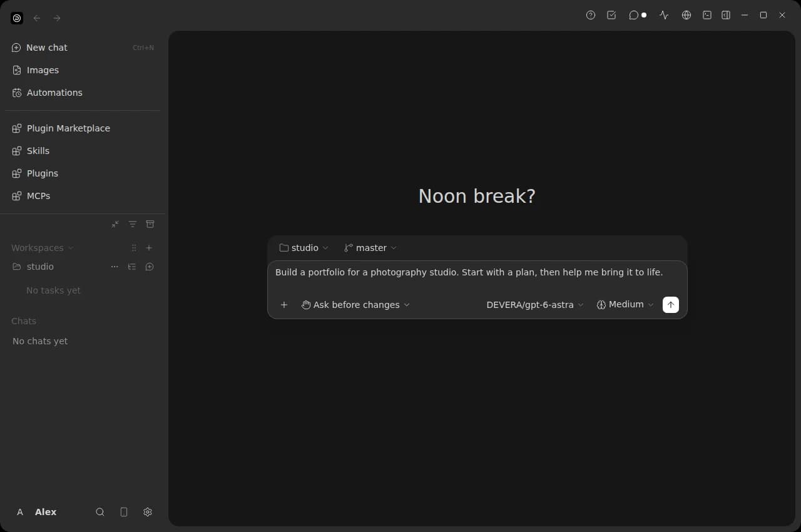Open the mobile device icon in footer

[124, 512]
